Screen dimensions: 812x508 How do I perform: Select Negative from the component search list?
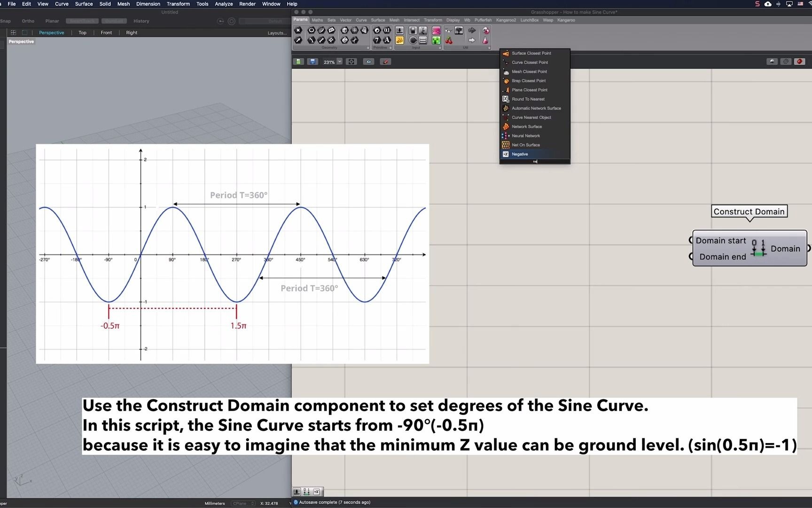point(520,154)
